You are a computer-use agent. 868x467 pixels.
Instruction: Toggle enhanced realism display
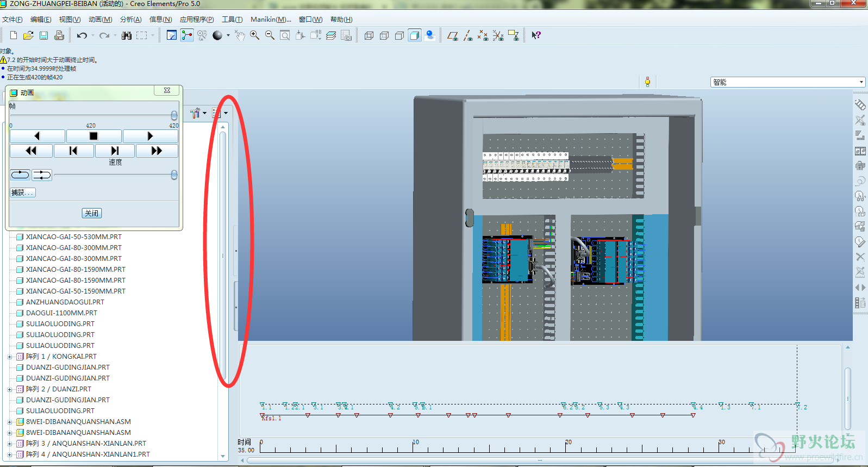pyautogui.click(x=430, y=35)
